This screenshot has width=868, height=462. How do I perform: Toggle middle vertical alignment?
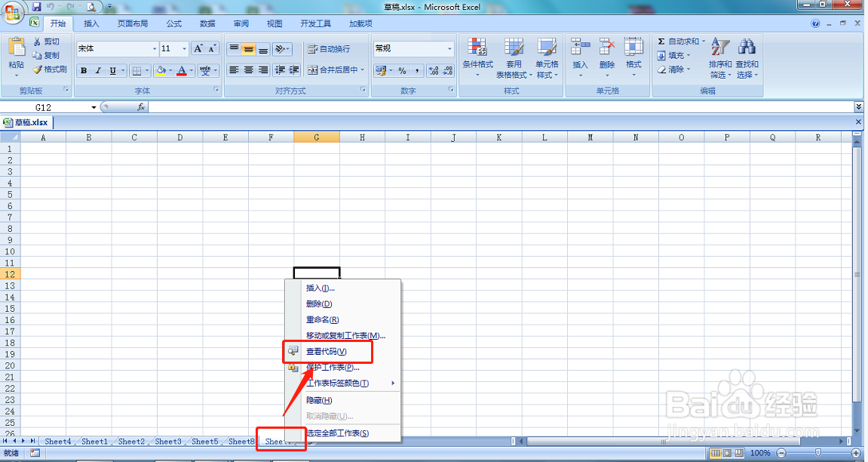click(x=249, y=49)
